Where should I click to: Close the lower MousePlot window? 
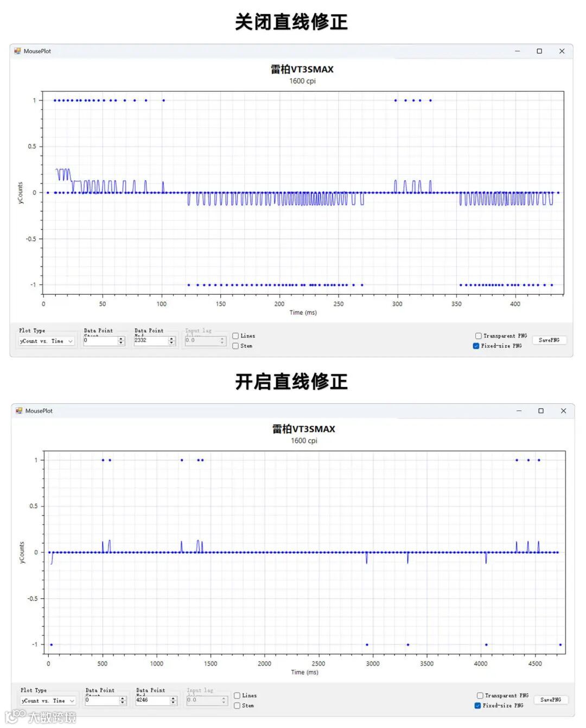563,411
